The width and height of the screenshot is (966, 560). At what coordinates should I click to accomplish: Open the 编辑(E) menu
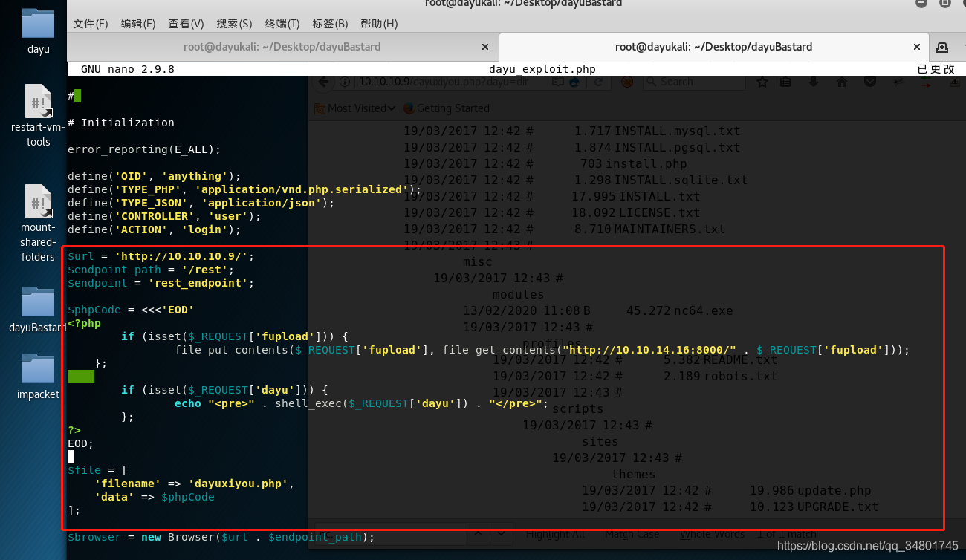(x=138, y=24)
